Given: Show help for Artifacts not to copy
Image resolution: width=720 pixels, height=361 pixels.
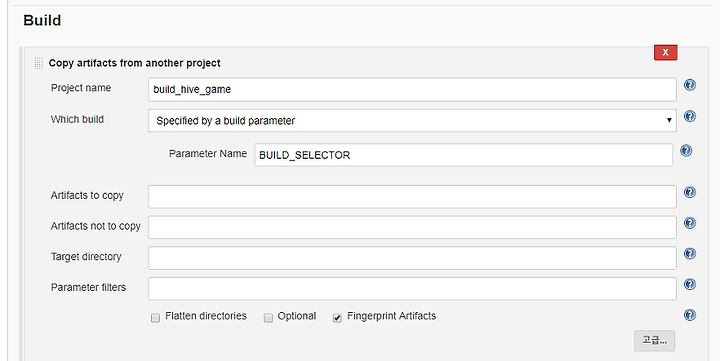Looking at the screenshot, I should [690, 223].
